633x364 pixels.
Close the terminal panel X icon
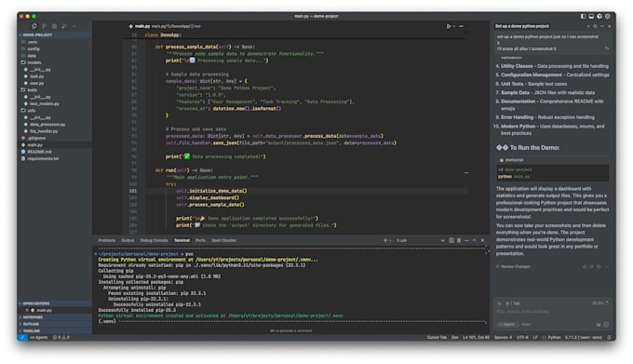tap(482, 240)
